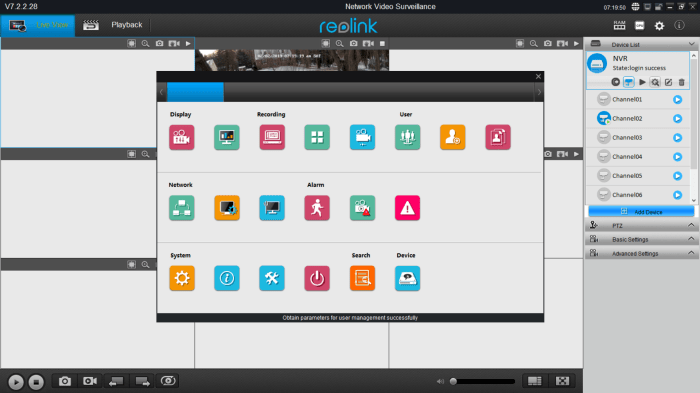Open the Display output monitor icon
Viewport: 700px width, 393px height.
(x=227, y=137)
